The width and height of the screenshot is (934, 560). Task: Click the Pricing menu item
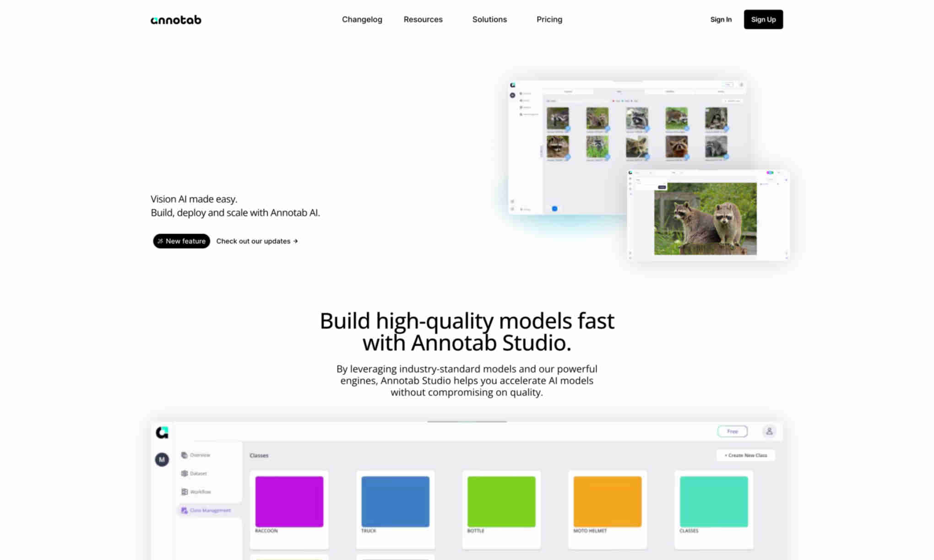(x=549, y=19)
